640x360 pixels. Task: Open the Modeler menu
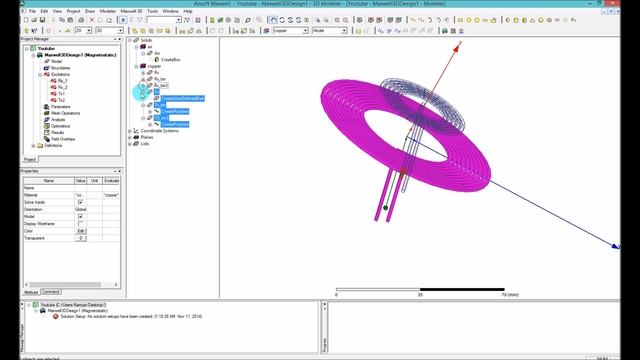(x=108, y=11)
